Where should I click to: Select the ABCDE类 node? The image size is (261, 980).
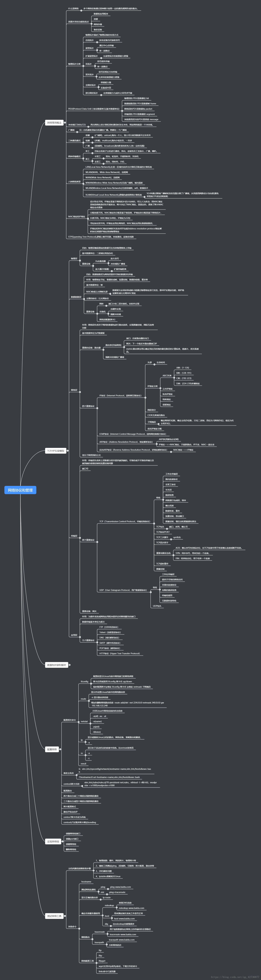point(167,375)
